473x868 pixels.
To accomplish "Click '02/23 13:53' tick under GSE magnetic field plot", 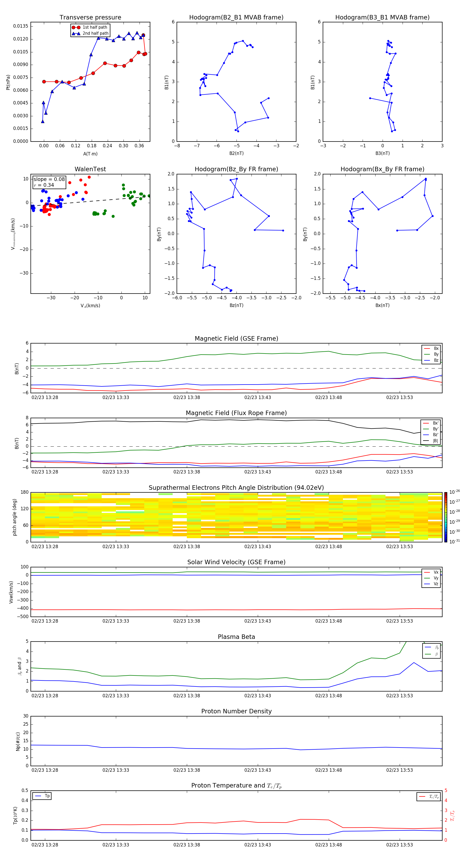I will (399, 398).
